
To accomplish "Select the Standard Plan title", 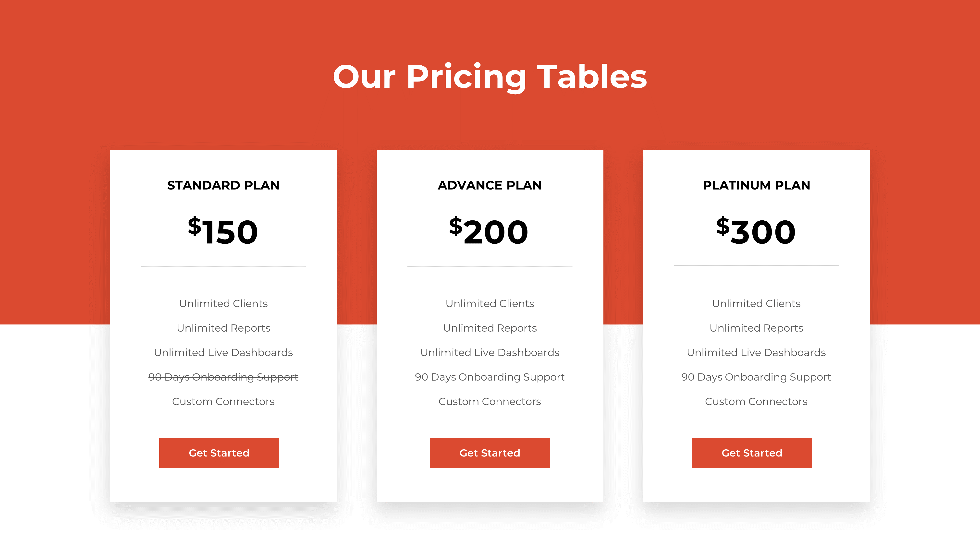I will 223,185.
